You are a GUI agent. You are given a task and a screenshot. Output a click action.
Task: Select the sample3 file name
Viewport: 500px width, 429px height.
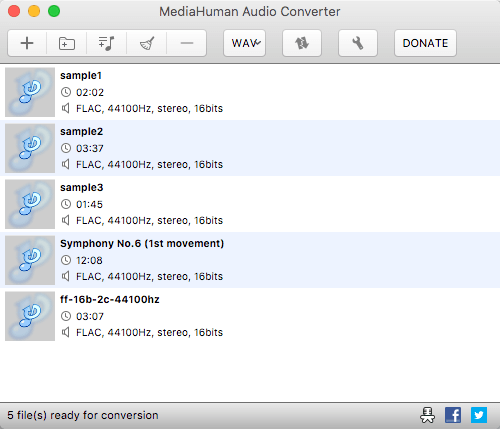coord(81,188)
